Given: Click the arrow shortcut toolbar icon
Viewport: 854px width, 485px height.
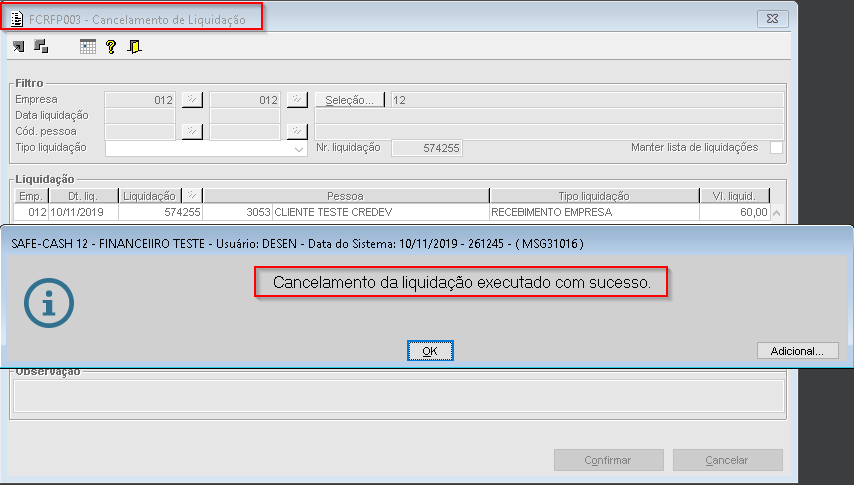Looking at the screenshot, I should pyautogui.click(x=19, y=47).
